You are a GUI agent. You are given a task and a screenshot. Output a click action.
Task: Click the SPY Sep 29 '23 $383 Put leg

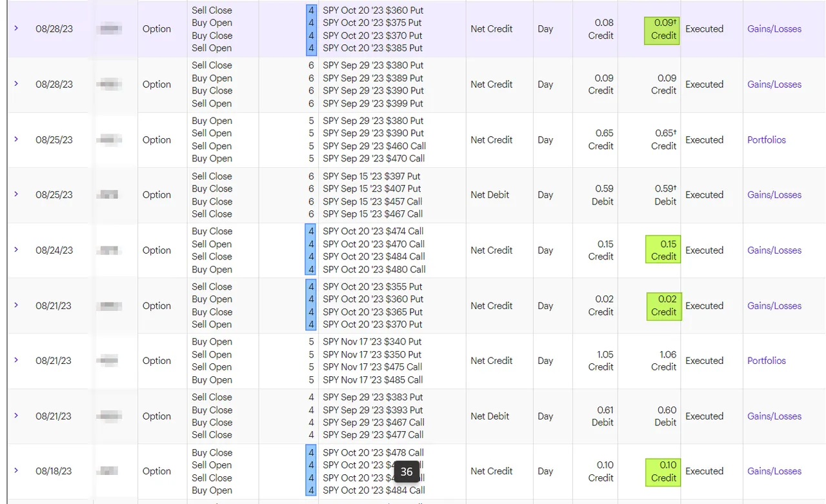373,397
